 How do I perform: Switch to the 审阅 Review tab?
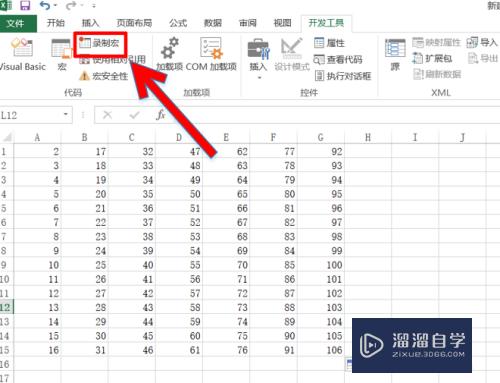[248, 23]
